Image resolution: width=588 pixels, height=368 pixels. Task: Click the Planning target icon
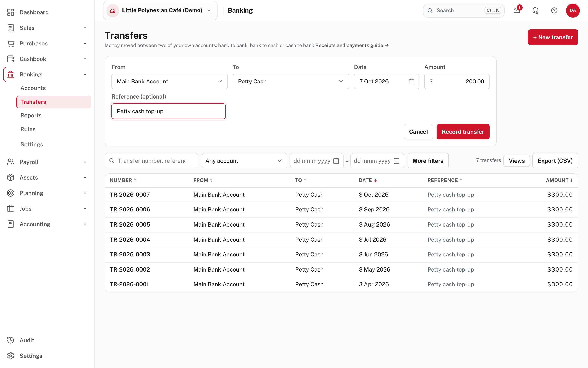10,193
